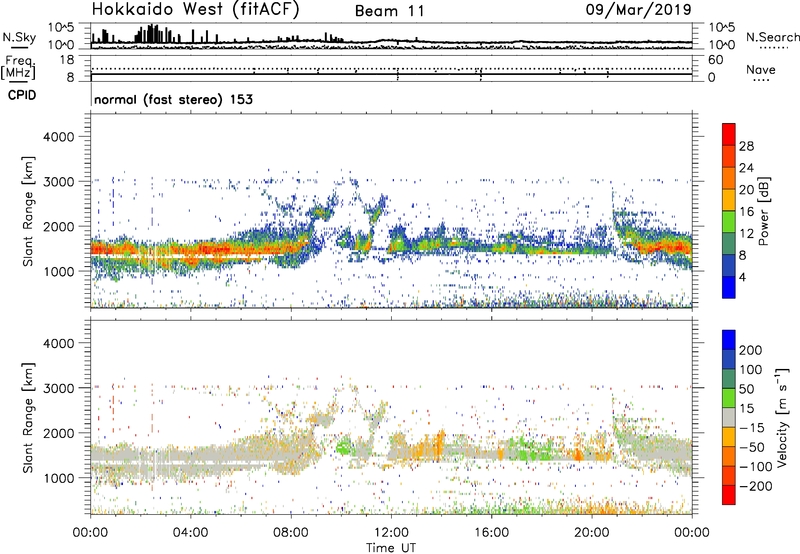This screenshot has height=554, width=800.
Task: Click the '-200' label on the velocity color bar
Action: tap(756, 486)
